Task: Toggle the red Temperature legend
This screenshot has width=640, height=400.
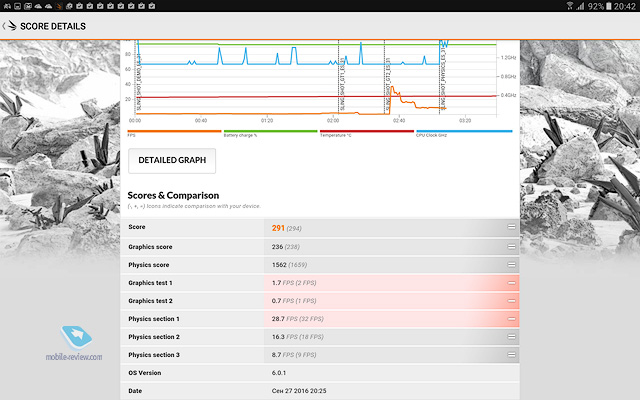Action: (x=367, y=131)
